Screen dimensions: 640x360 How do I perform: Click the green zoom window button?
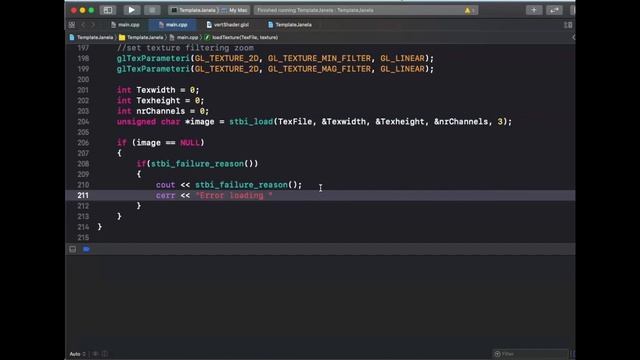(x=91, y=10)
